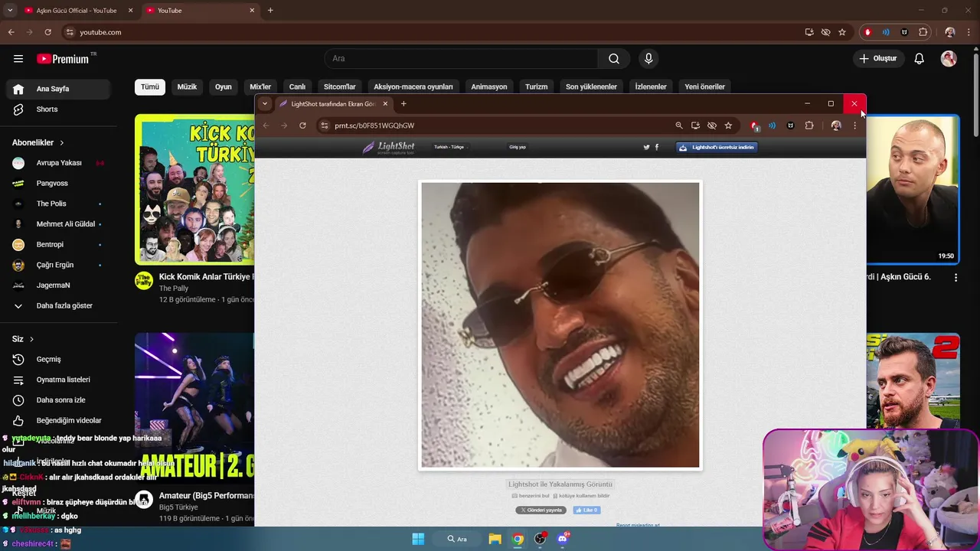Select the Canlı filter chip
This screenshot has width=980, height=551.
297,86
